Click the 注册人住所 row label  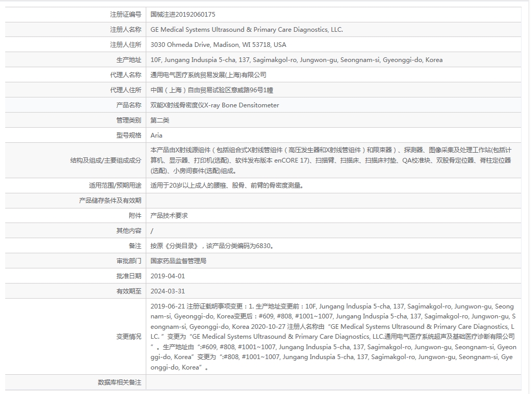(125, 44)
